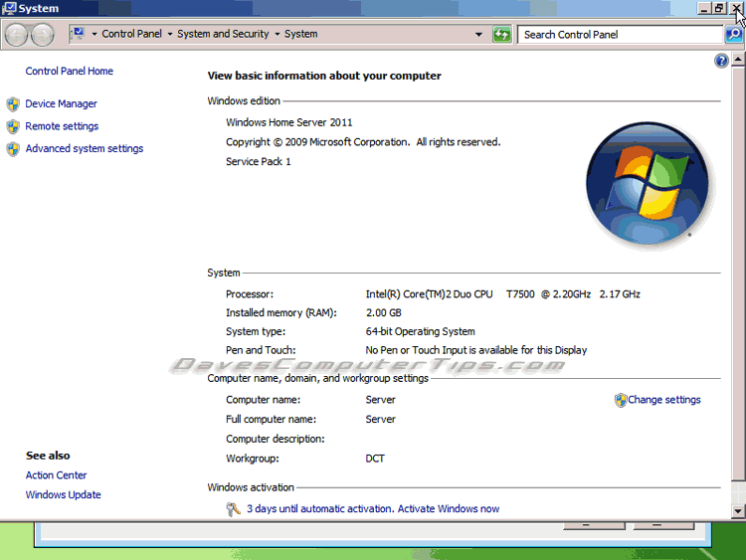Image resolution: width=746 pixels, height=560 pixels.
Task: Click the Service Pack 1 text
Action: tap(259, 161)
